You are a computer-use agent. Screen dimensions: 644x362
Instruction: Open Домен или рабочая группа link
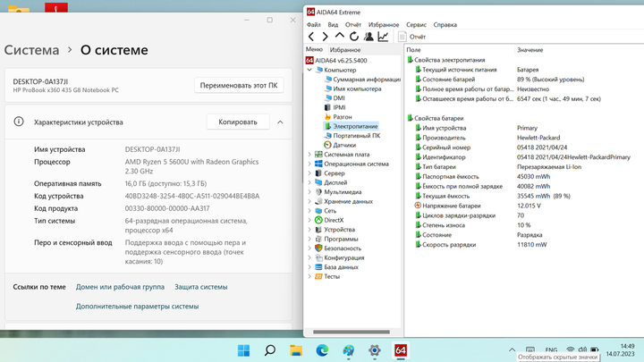point(120,287)
